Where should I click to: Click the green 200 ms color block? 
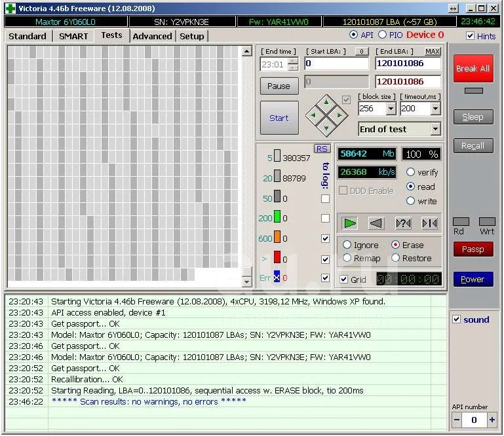click(x=277, y=217)
